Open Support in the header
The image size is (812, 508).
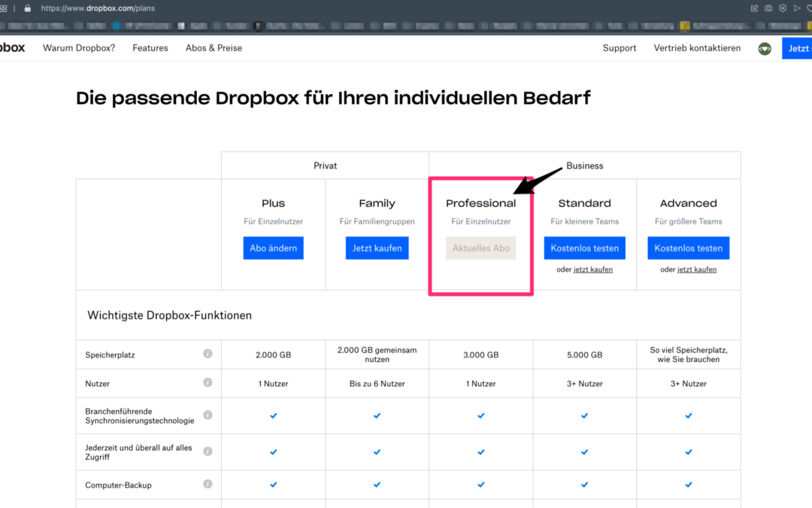620,48
